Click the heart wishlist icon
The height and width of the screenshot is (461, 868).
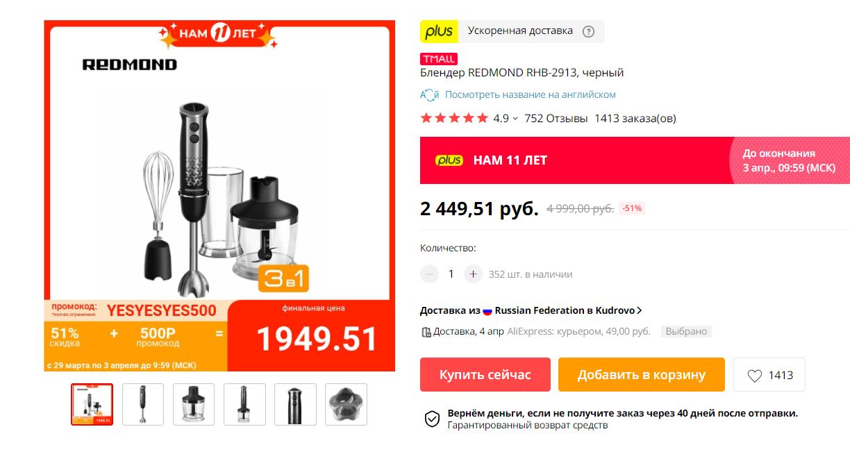pos(754,376)
